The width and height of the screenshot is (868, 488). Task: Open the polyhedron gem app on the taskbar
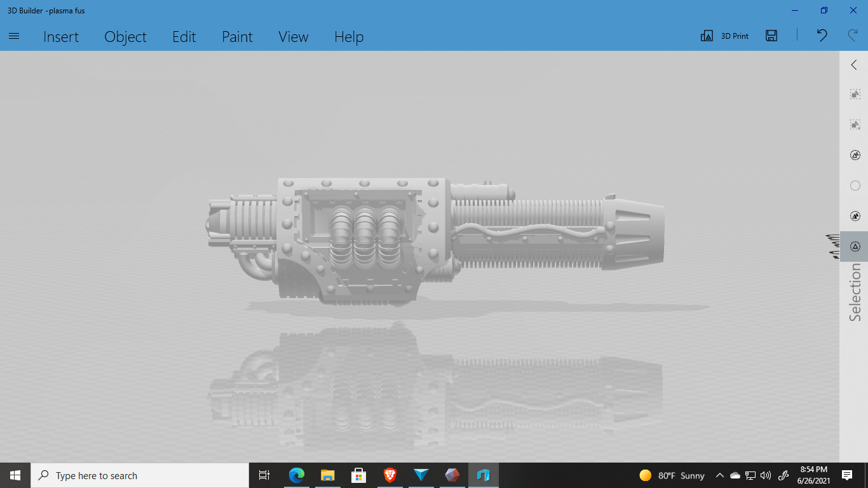[x=452, y=475]
